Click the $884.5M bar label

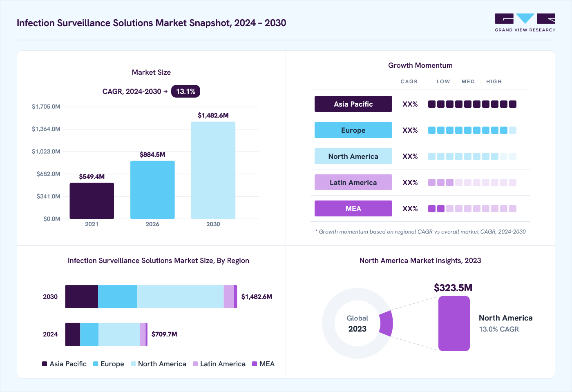tap(152, 155)
